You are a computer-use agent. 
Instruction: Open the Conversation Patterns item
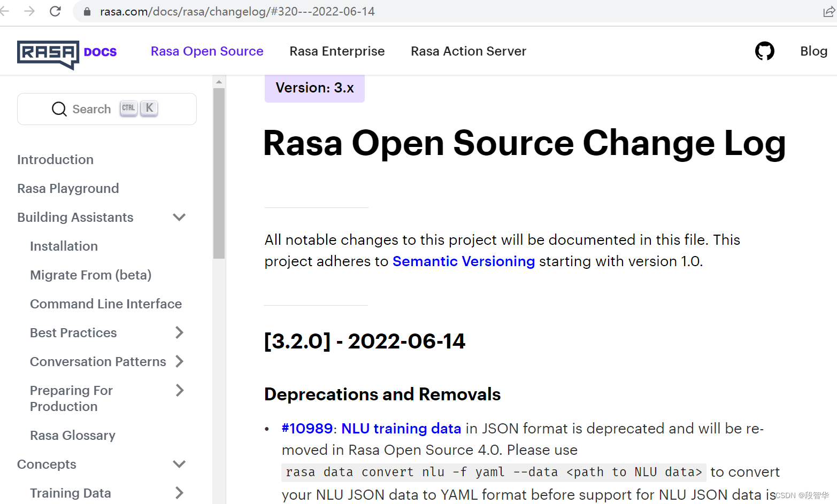coord(98,362)
